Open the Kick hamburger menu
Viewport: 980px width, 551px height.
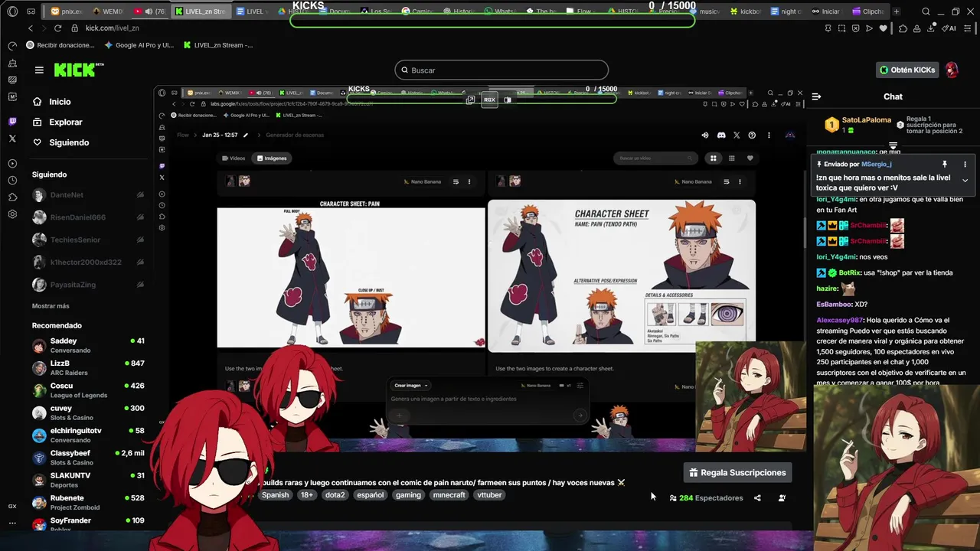[39, 70]
